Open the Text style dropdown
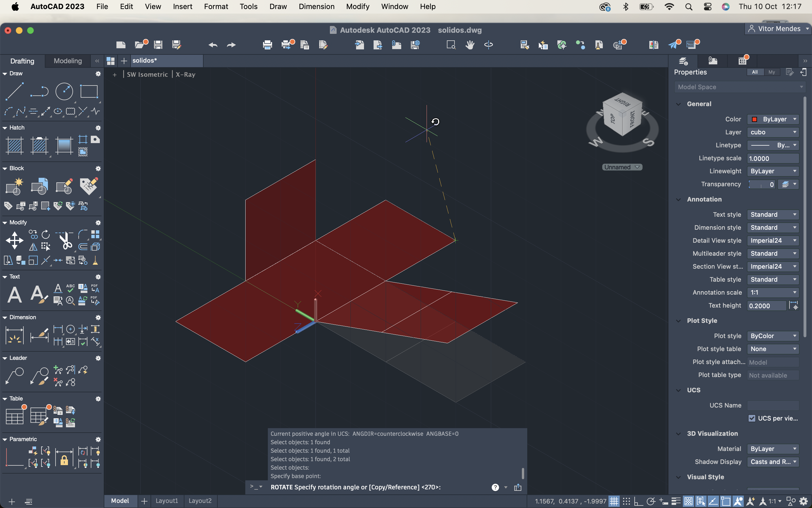 pyautogui.click(x=773, y=214)
